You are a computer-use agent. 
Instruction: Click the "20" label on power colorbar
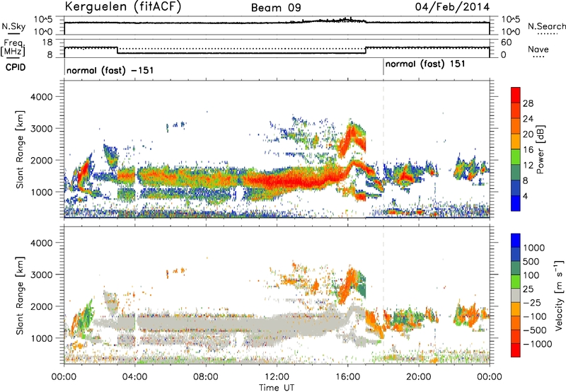click(x=528, y=134)
